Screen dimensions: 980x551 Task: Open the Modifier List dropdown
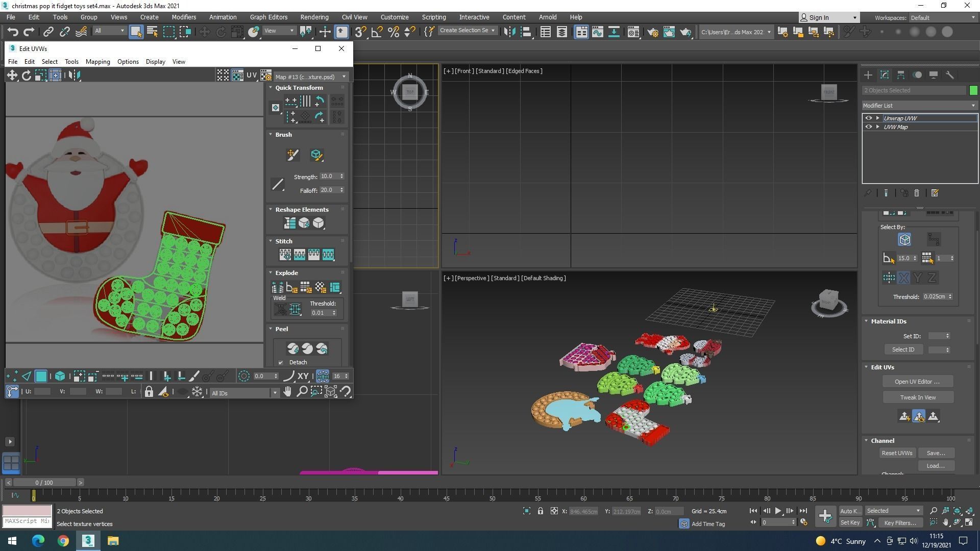[919, 106]
